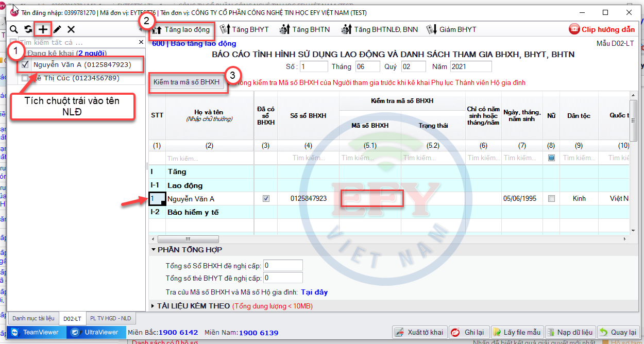Click the 'Kinh' ethnicity cell
This screenshot has height=344, width=644.
click(x=579, y=199)
